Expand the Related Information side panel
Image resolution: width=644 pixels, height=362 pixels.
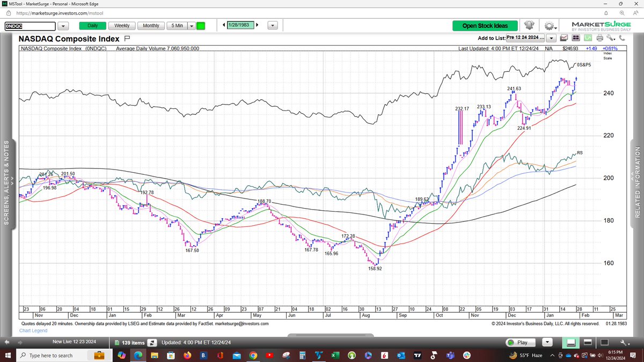click(x=638, y=182)
